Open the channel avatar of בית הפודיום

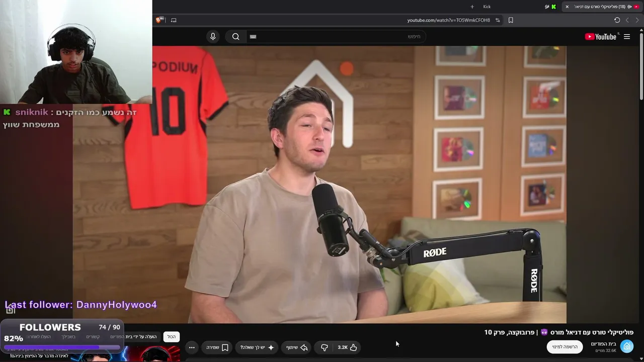click(x=627, y=347)
